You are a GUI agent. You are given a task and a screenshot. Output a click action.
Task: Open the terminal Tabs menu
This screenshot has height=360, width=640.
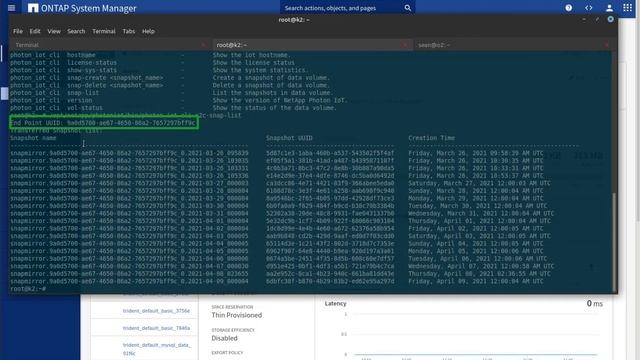[129, 31]
